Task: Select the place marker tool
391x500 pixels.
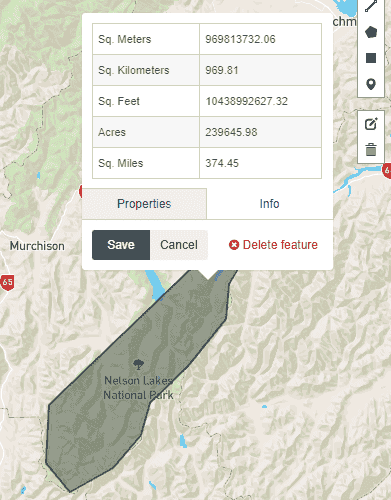Action: 371,84
